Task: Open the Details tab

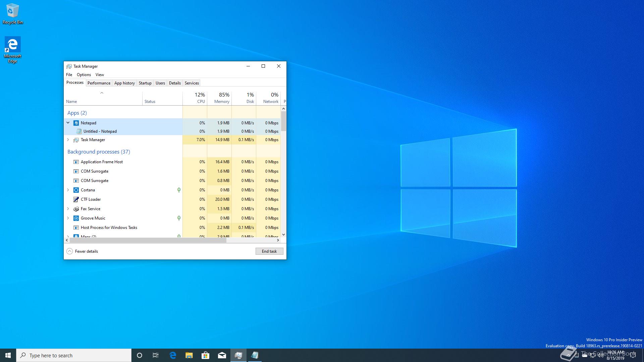Action: 175,83
